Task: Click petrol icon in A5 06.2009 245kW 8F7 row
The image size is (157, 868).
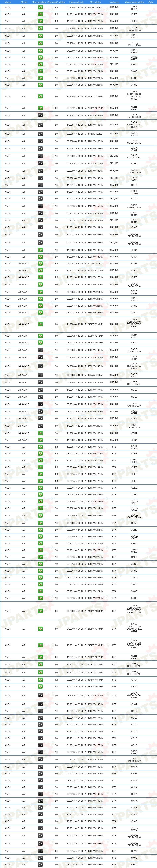Action: 40,611
